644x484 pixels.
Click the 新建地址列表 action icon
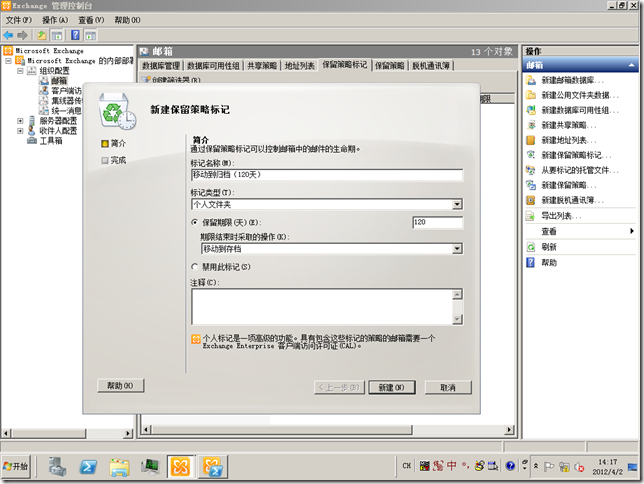coord(530,140)
